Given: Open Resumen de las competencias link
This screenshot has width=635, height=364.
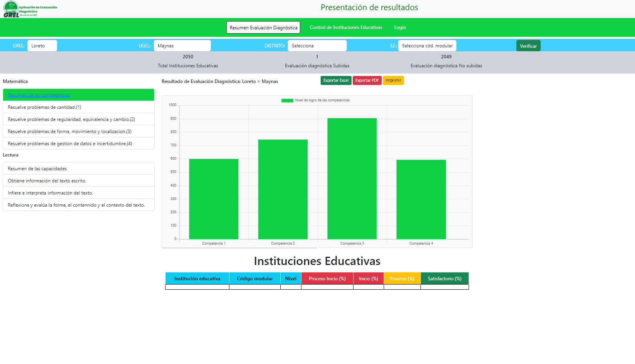Looking at the screenshot, I should click(39, 95).
